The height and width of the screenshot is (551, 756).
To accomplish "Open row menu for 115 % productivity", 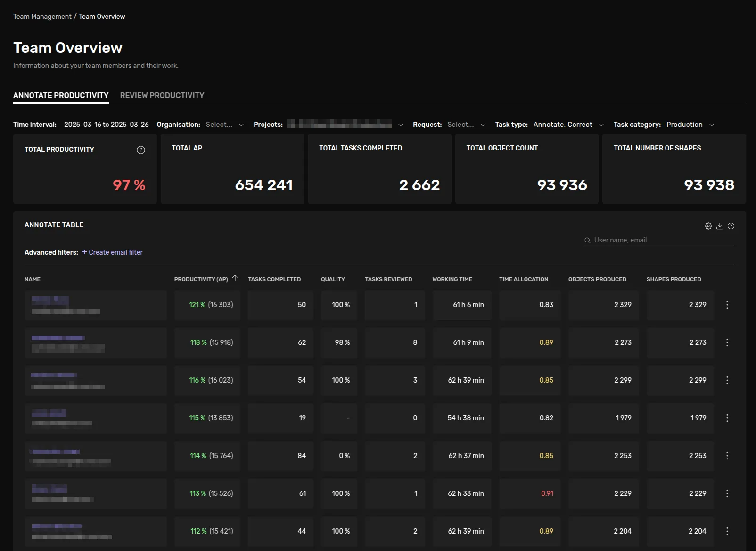I will click(727, 418).
